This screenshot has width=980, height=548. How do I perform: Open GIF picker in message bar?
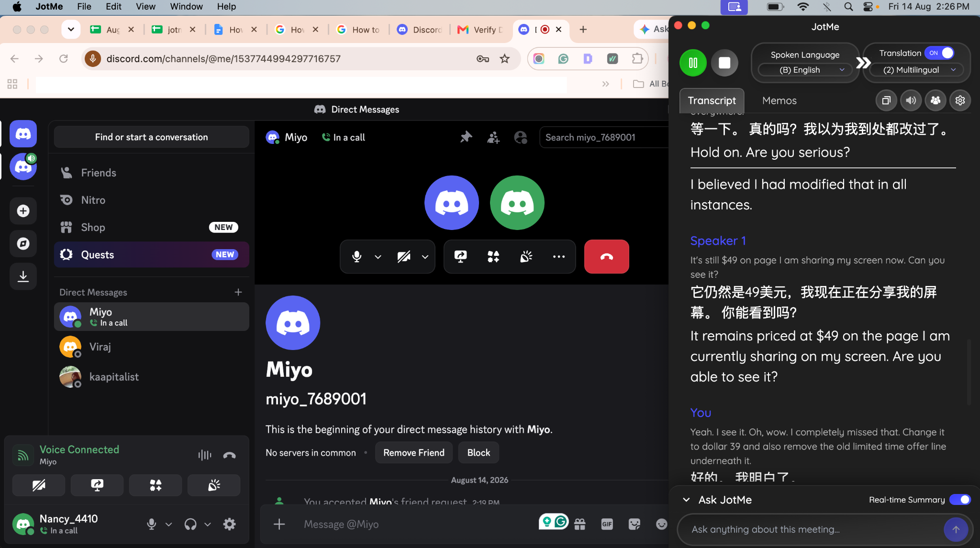(x=607, y=525)
